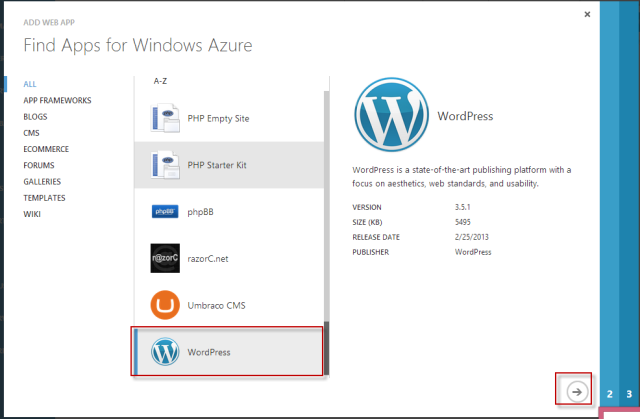Screen dimensions: 640x419
Task: Click the Find Apps for Windows Azure heading
Action: tap(138, 45)
